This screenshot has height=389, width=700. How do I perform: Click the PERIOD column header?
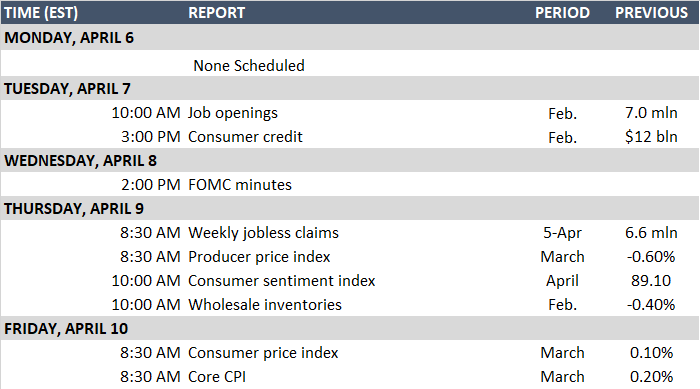coord(562,13)
